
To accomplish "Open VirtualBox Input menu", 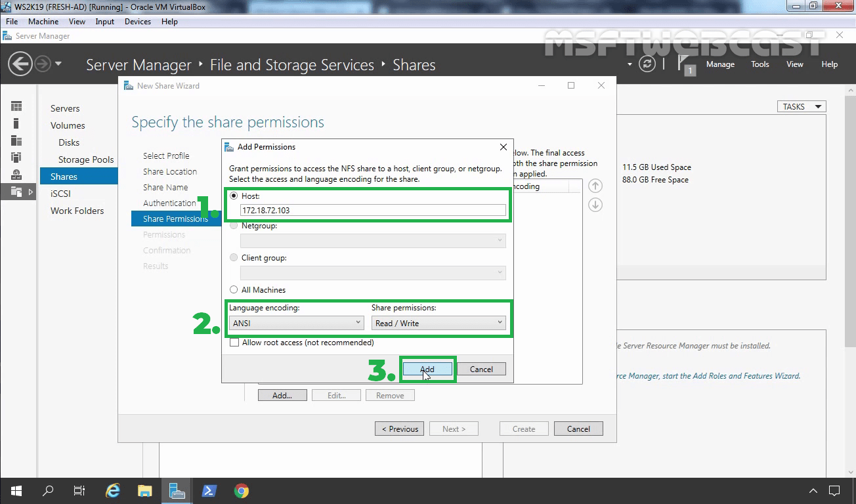I will click(x=104, y=22).
